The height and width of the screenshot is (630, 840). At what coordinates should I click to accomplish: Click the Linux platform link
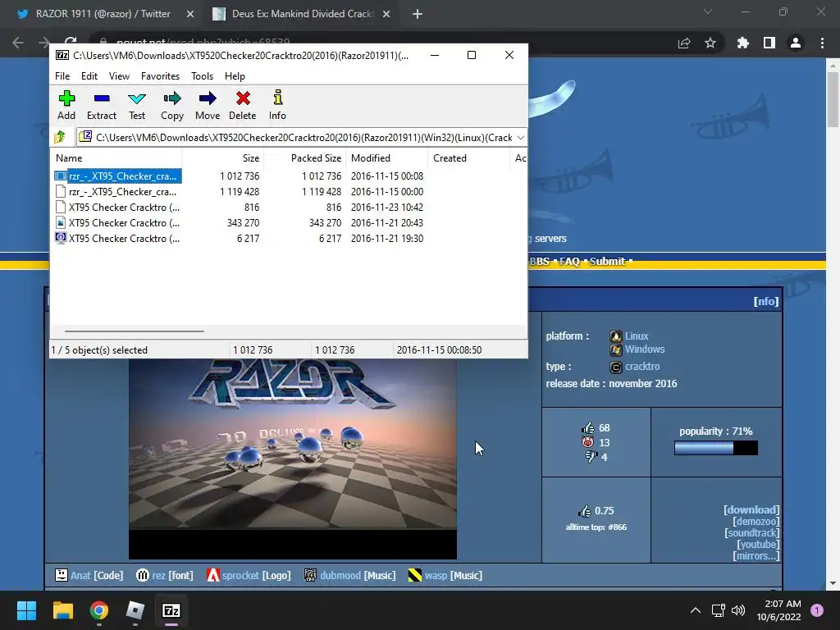point(637,336)
